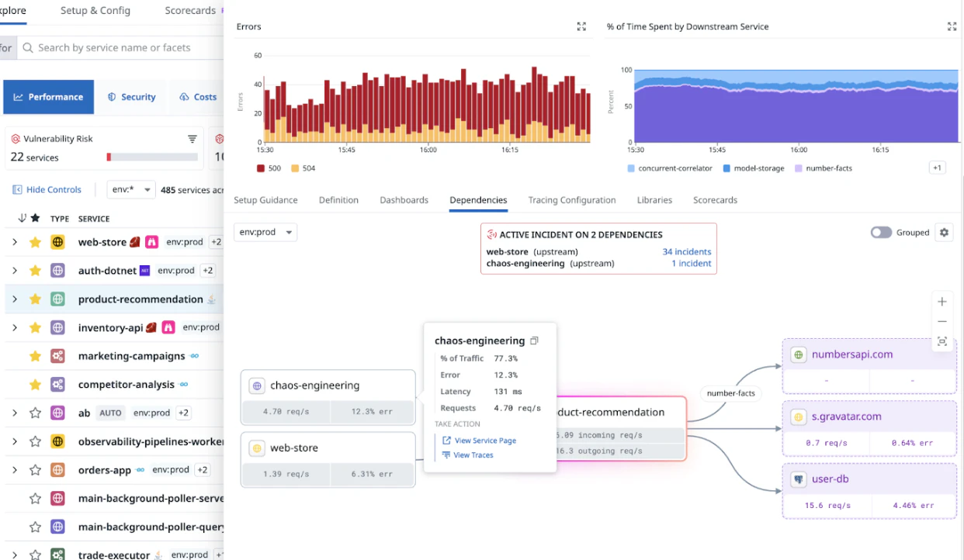Click the inventory-api service type icon

click(57, 327)
